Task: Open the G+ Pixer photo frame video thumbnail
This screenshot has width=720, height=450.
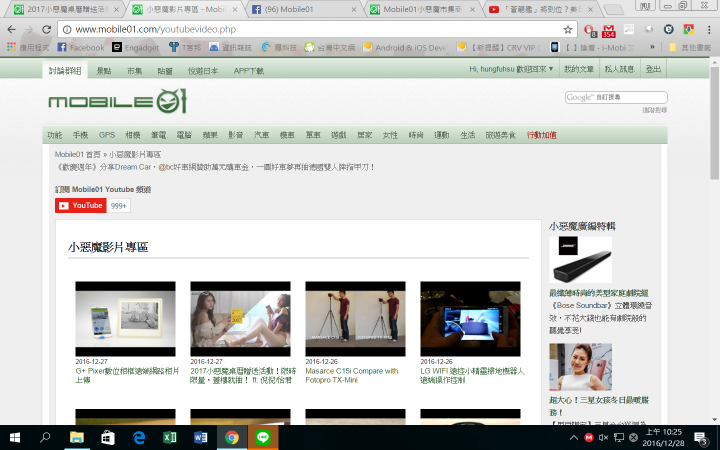Action: point(125,319)
